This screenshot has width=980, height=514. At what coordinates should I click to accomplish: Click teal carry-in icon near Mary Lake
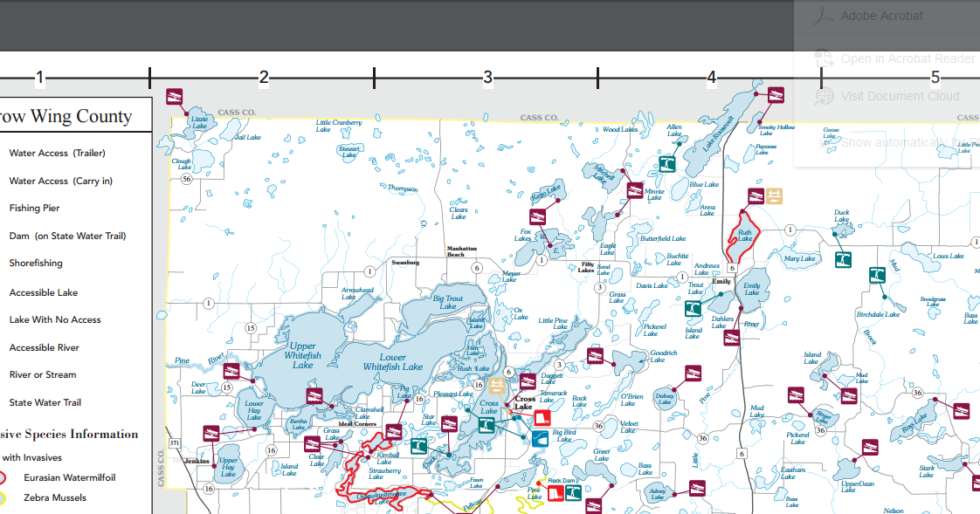click(x=843, y=259)
